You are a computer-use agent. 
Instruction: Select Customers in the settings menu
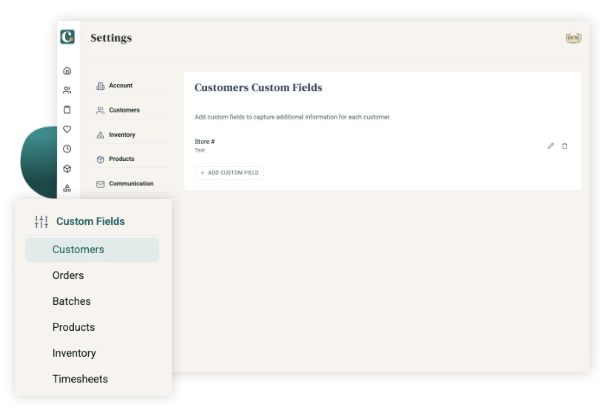123,110
